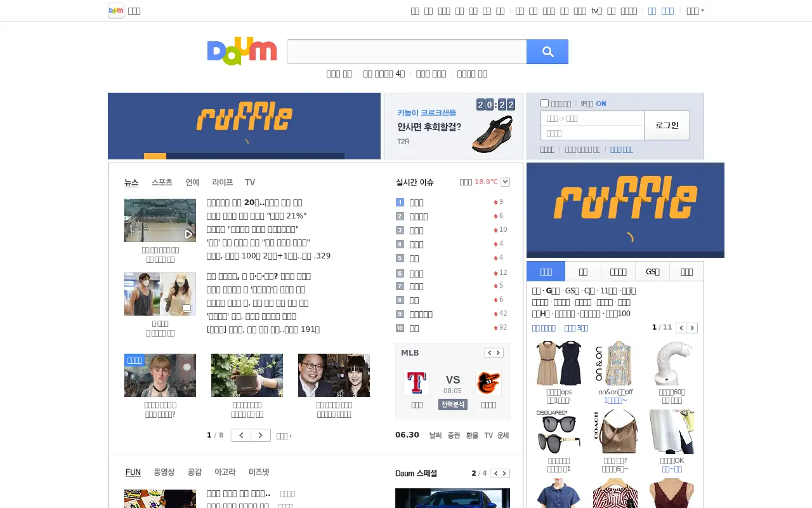Open the top-right navigation dropdown menu
This screenshot has height=508, width=812.
[x=695, y=11]
